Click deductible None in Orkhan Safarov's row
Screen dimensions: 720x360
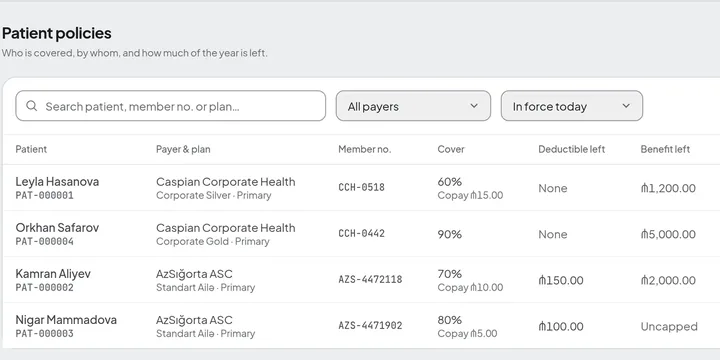(553, 234)
